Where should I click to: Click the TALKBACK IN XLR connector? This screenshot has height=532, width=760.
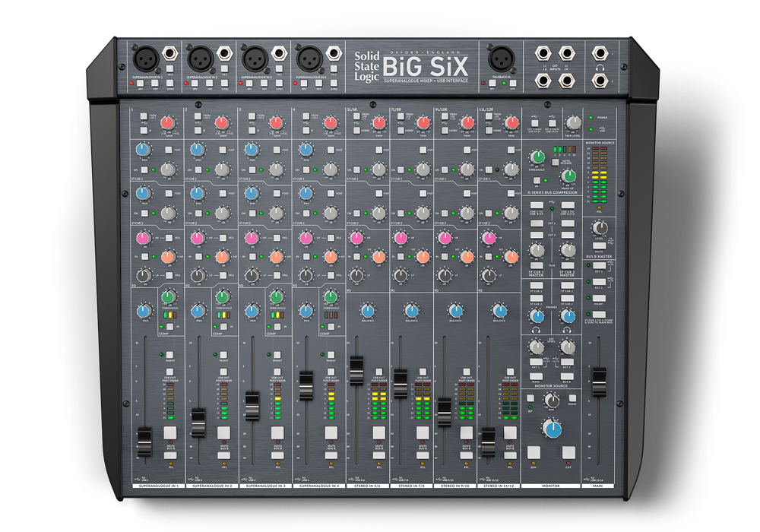coord(501,59)
